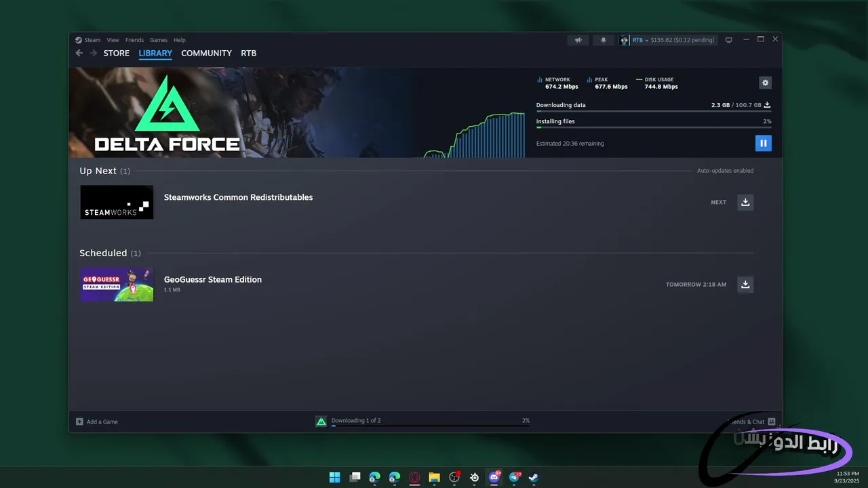
Task: Open wallet balance $135.82
Action: pyautogui.click(x=682, y=40)
